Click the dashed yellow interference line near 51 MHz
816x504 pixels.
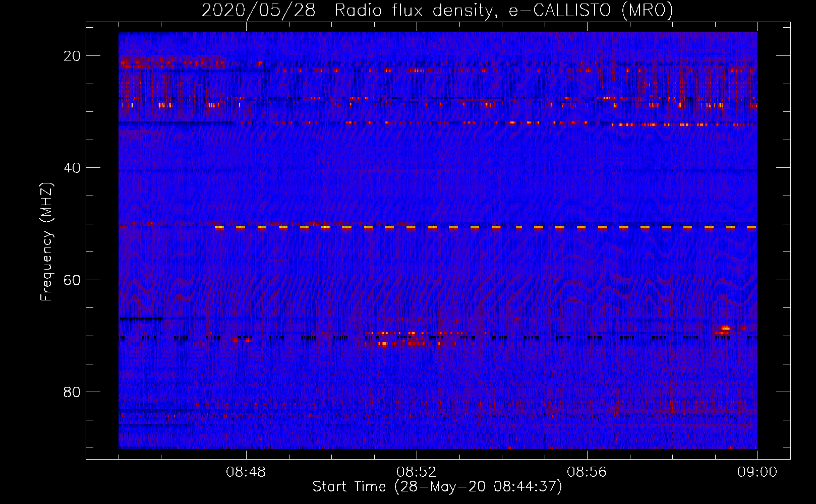tap(485, 228)
